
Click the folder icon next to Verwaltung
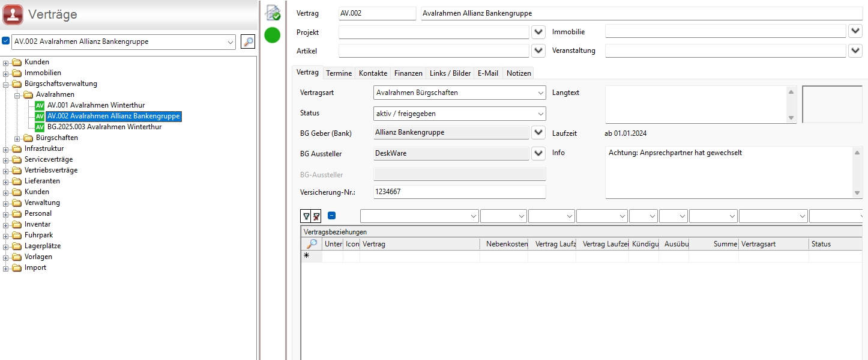(x=17, y=203)
